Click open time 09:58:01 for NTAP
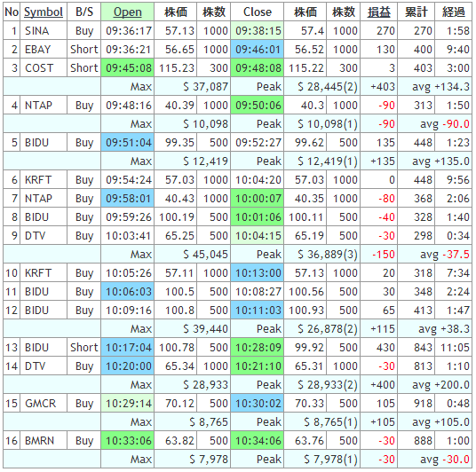The height and width of the screenshot is (472, 476). (128, 199)
